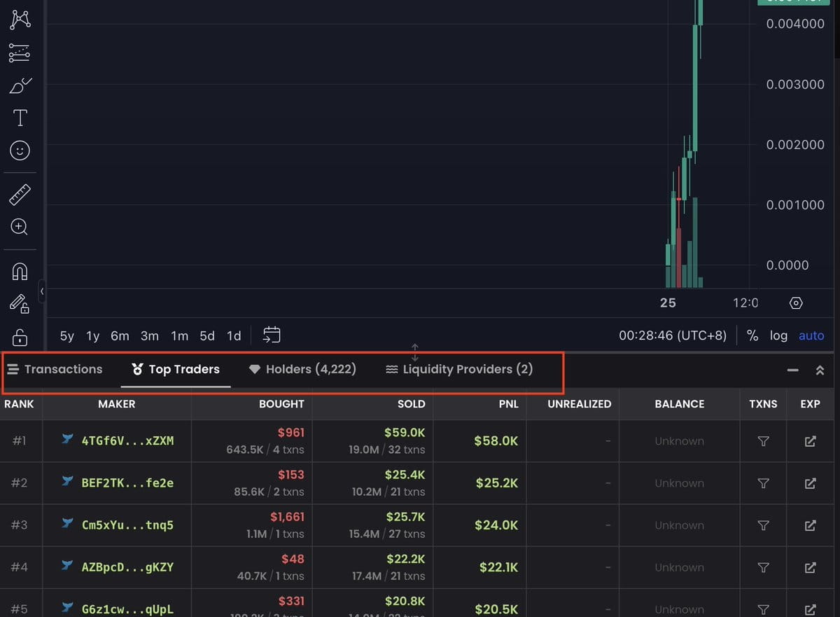Click the UNREALIZED column header
The width and height of the screenshot is (840, 617).
click(x=579, y=404)
